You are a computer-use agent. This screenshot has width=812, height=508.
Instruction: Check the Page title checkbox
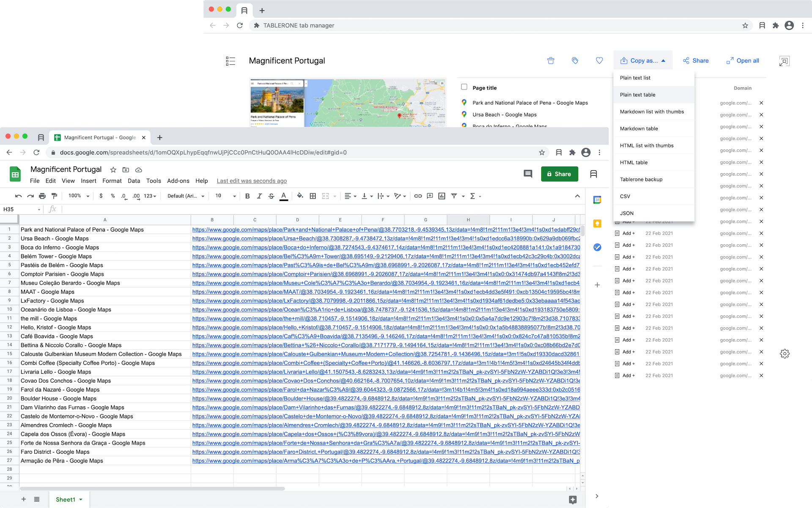click(464, 87)
